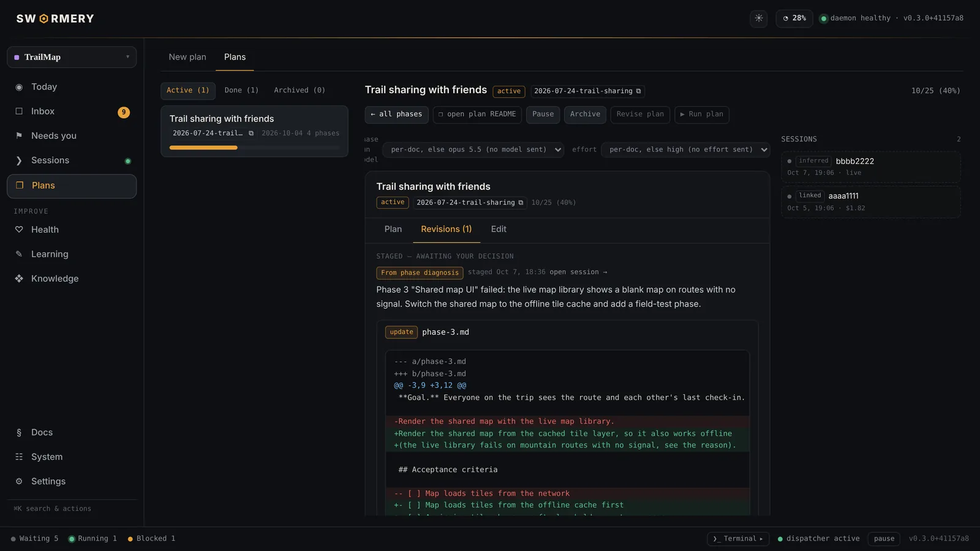Open the Today view icon in sidebar
This screenshot has height=551, width=980.
tap(19, 87)
